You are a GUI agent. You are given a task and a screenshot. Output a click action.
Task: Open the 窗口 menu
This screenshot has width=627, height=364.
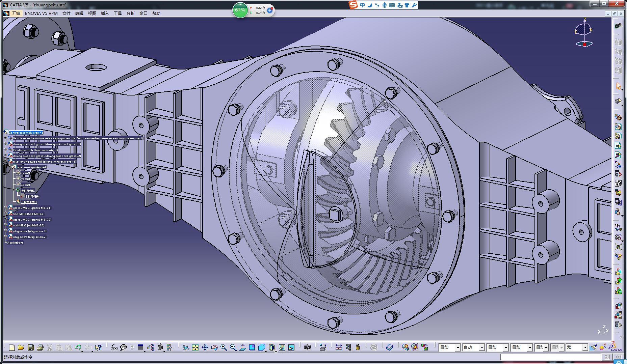[143, 13]
